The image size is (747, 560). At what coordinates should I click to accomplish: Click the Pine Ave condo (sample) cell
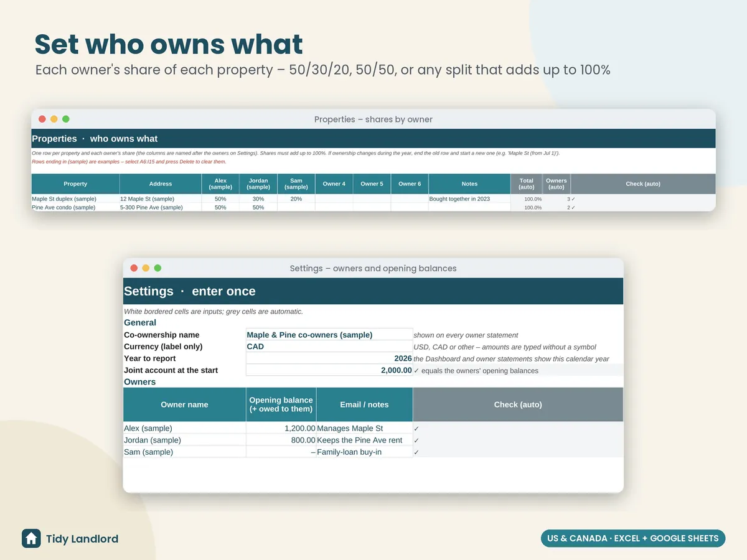coord(75,208)
